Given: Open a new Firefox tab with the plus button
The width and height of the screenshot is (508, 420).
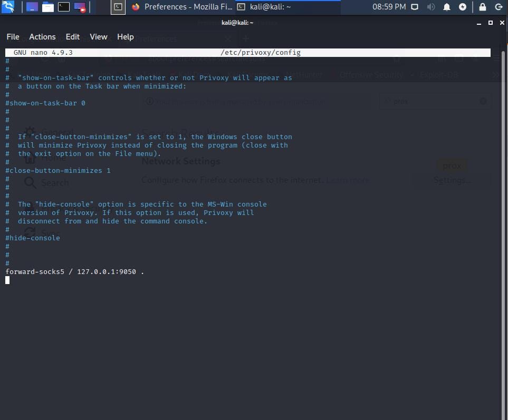Looking at the screenshot, I should tap(245, 38).
